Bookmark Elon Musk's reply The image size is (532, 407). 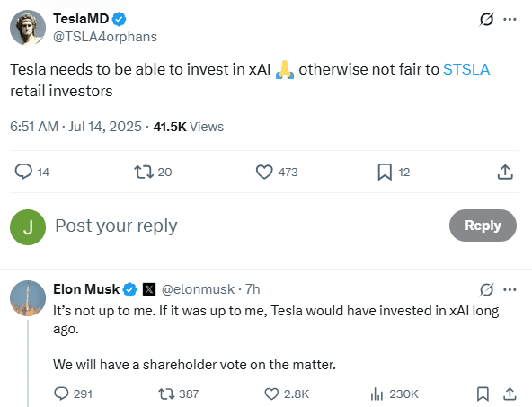tap(483, 394)
